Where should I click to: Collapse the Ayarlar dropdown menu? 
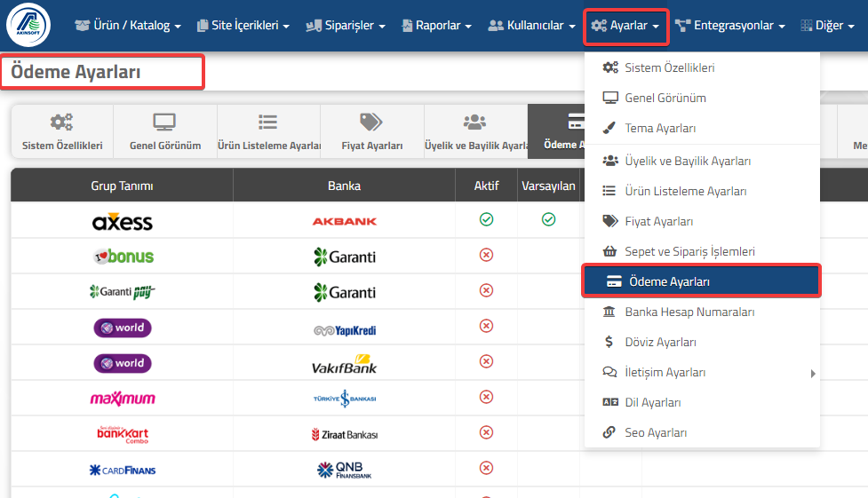tap(625, 26)
